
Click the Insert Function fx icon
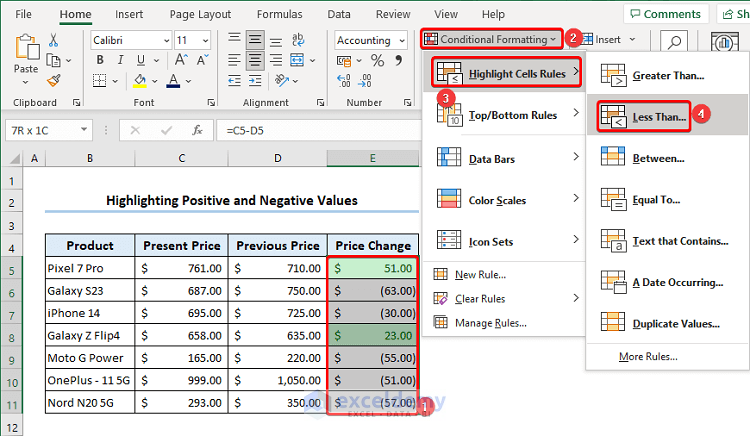(197, 130)
